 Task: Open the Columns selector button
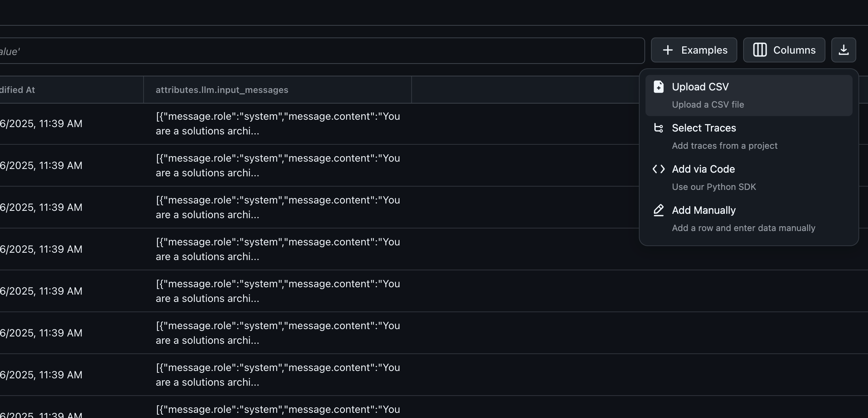pyautogui.click(x=784, y=50)
